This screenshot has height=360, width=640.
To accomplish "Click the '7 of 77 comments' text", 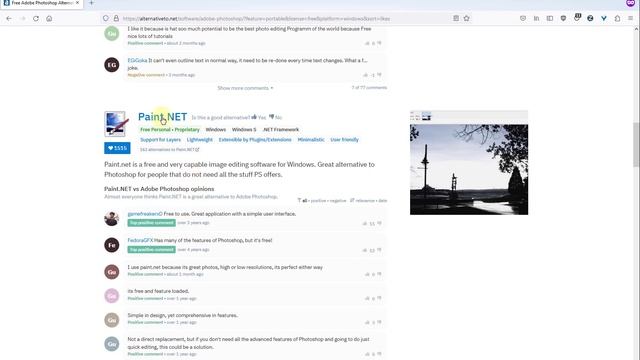I will click(369, 88).
